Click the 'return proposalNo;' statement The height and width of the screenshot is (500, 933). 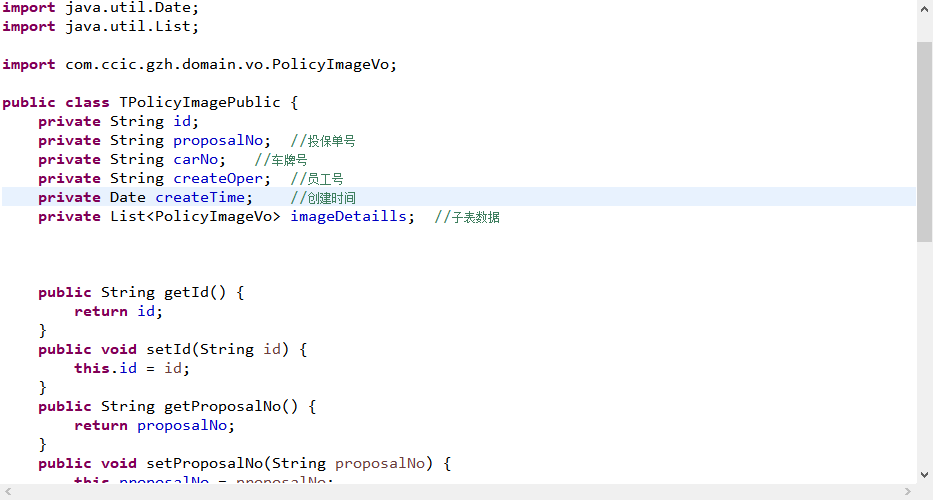click(x=155, y=426)
